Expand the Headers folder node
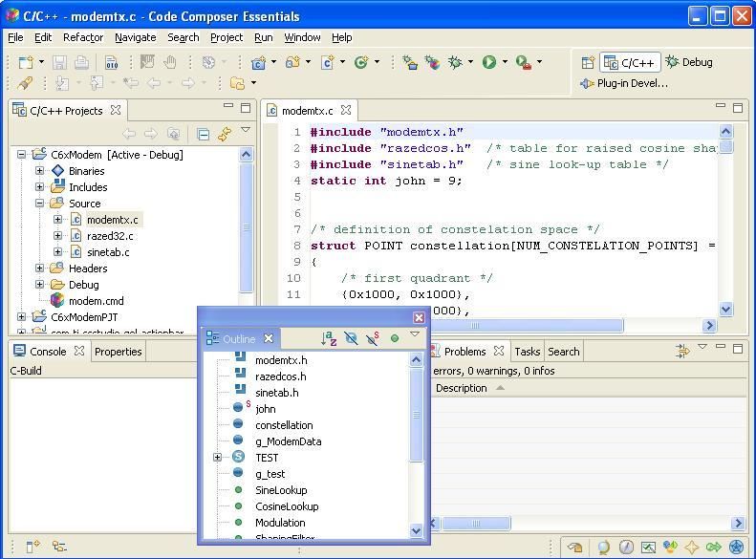Screen dimensions: 756x559 click(x=39, y=268)
